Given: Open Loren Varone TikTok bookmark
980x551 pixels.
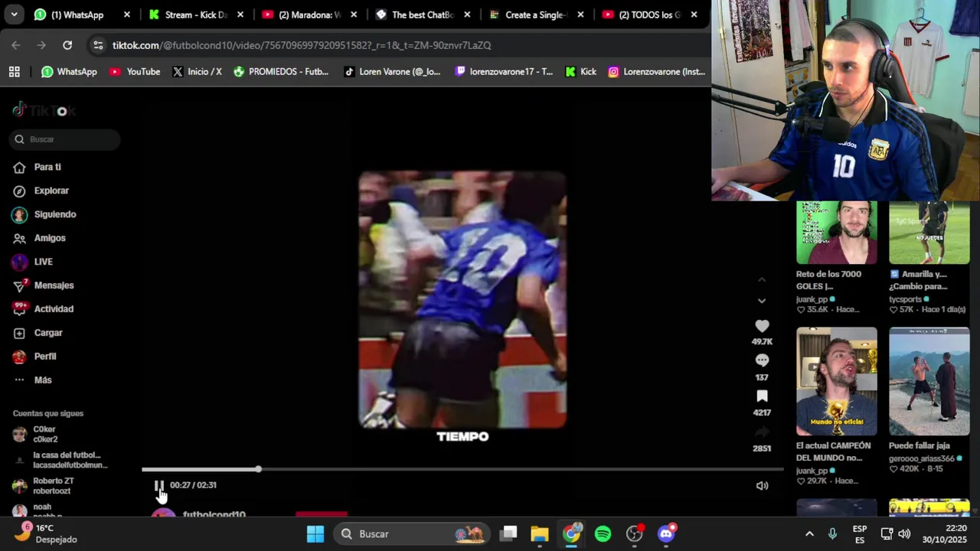Looking at the screenshot, I should (x=392, y=71).
